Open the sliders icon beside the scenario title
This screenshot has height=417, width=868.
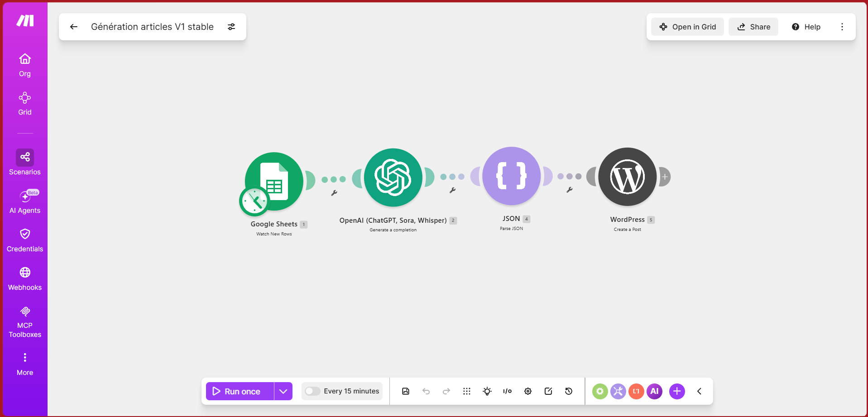(231, 27)
